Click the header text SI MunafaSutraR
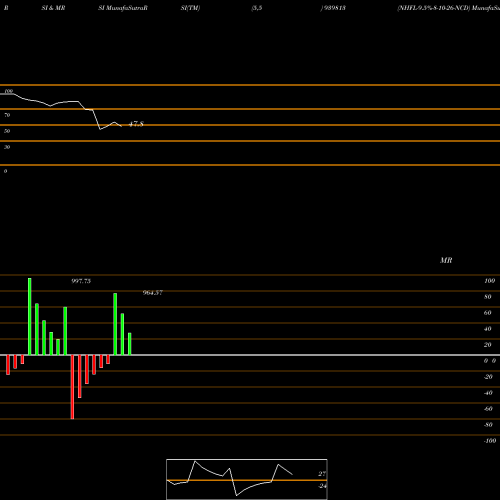Screen dimensions: 500x500 123,8
